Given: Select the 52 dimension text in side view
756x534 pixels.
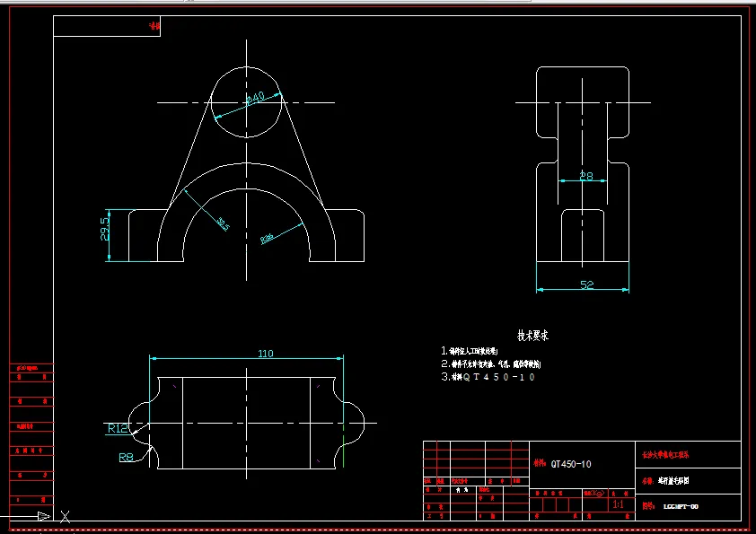Looking at the screenshot, I should click(x=587, y=285).
